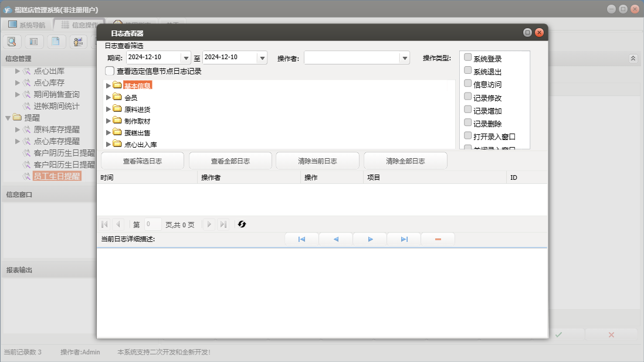The width and height of the screenshot is (644, 362).
Task: Open the 操作者 dropdown list
Action: [404, 58]
